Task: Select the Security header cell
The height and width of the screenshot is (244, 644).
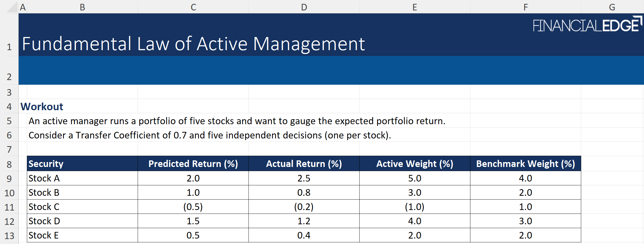Action: click(82, 164)
